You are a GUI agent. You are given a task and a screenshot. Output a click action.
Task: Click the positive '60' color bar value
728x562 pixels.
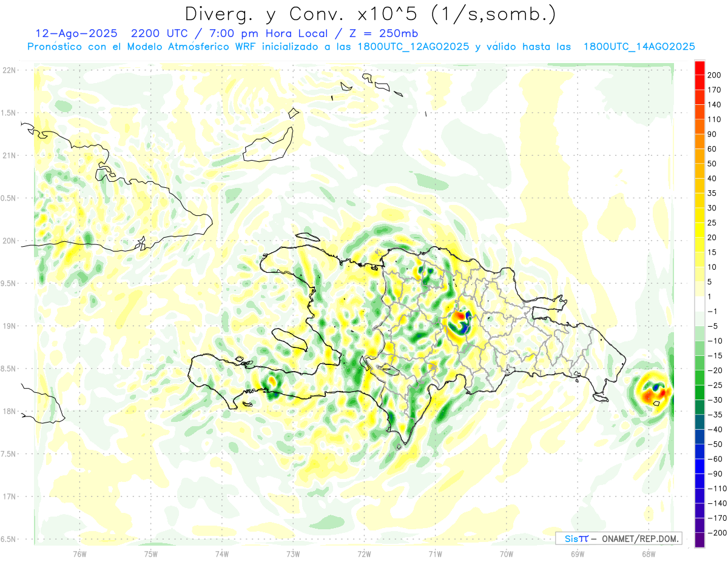[713, 149]
